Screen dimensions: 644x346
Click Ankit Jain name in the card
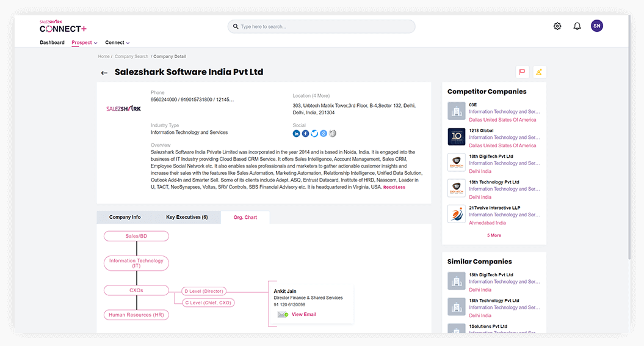pyautogui.click(x=285, y=291)
